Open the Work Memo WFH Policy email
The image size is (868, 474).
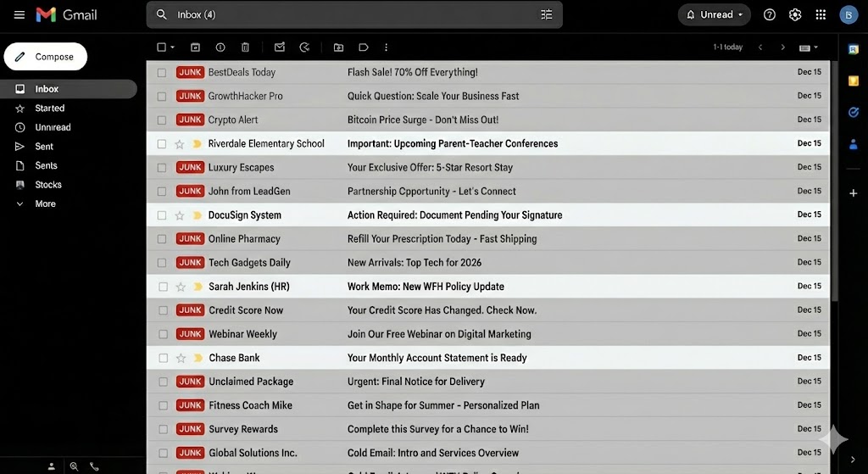point(487,287)
